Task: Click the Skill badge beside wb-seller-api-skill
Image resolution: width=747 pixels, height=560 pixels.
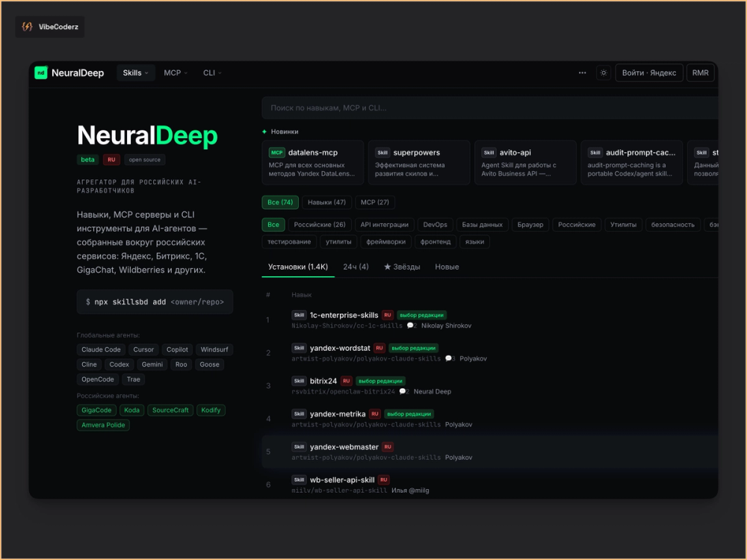Action: tap(299, 480)
